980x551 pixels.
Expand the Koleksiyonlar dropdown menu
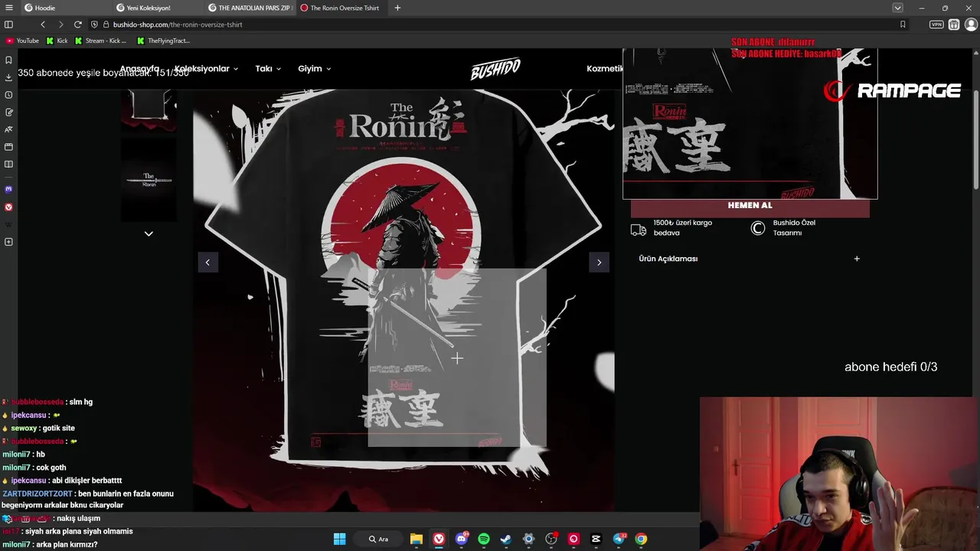206,69
